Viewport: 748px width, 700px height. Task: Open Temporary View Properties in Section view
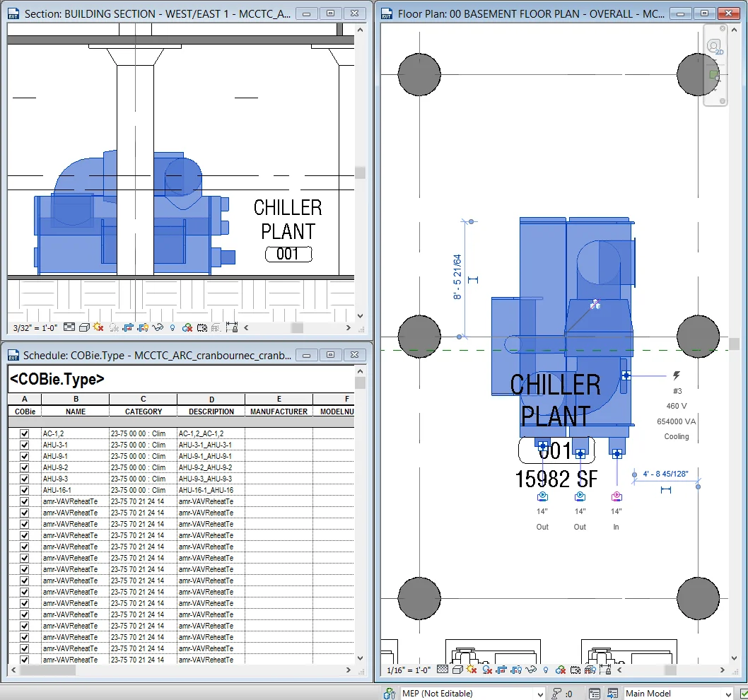point(202,328)
